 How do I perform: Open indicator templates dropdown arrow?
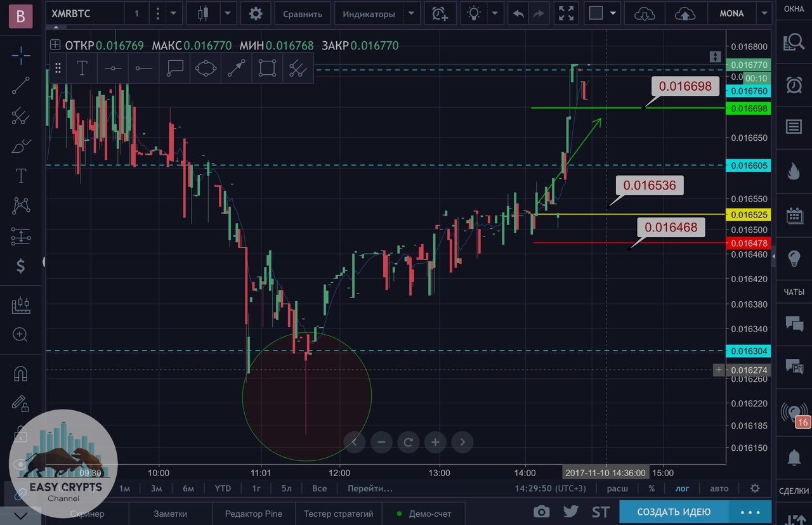coord(412,13)
